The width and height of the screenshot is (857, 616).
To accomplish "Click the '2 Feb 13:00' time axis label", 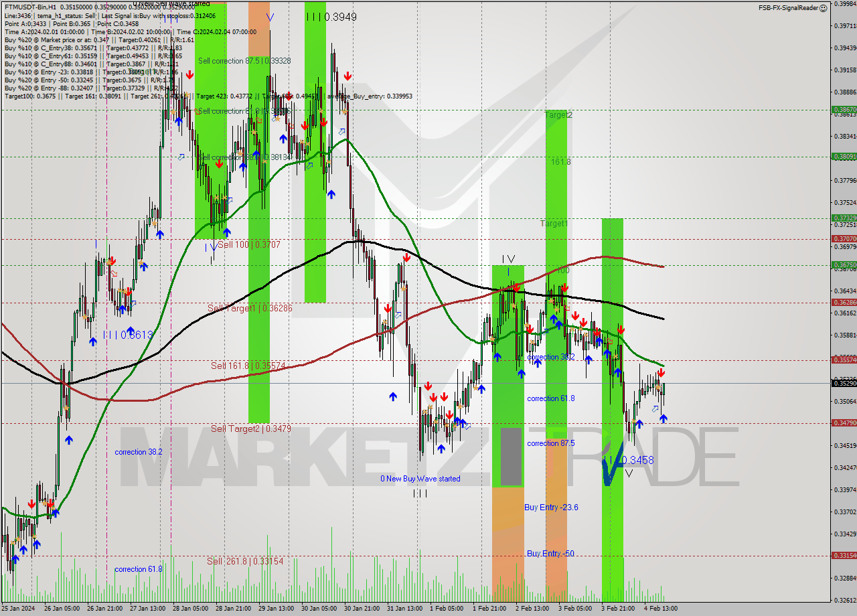I will (532, 609).
